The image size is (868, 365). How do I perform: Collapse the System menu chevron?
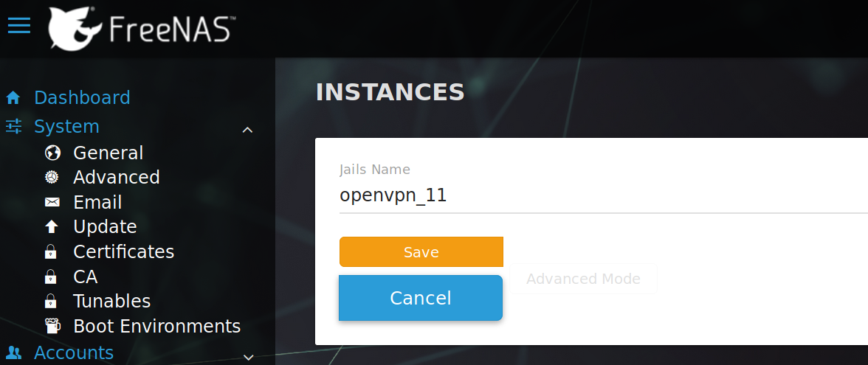248,130
